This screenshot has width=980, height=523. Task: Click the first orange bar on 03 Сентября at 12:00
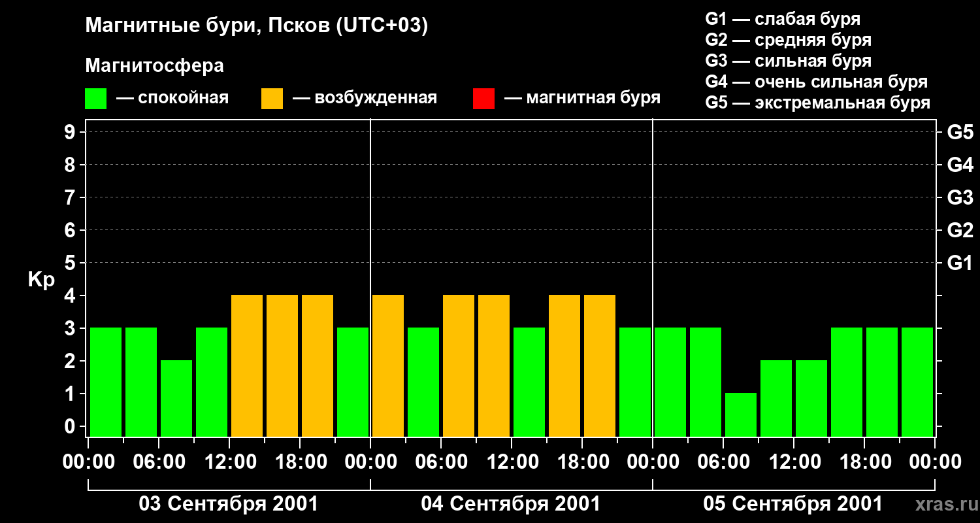247,365
